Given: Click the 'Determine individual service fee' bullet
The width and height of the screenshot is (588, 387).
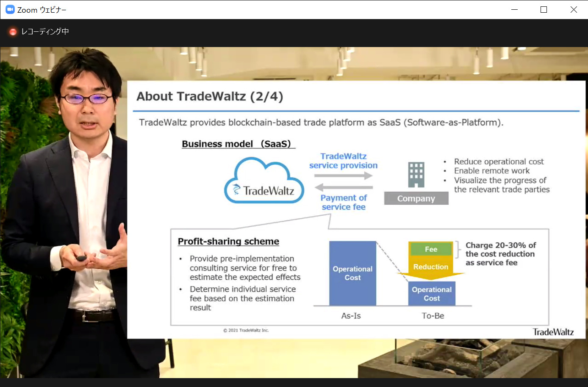Looking at the screenshot, I should (x=243, y=298).
